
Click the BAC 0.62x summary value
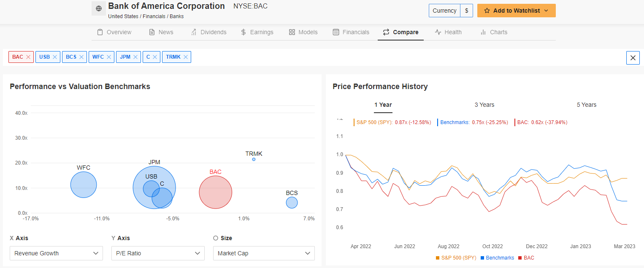click(549, 122)
